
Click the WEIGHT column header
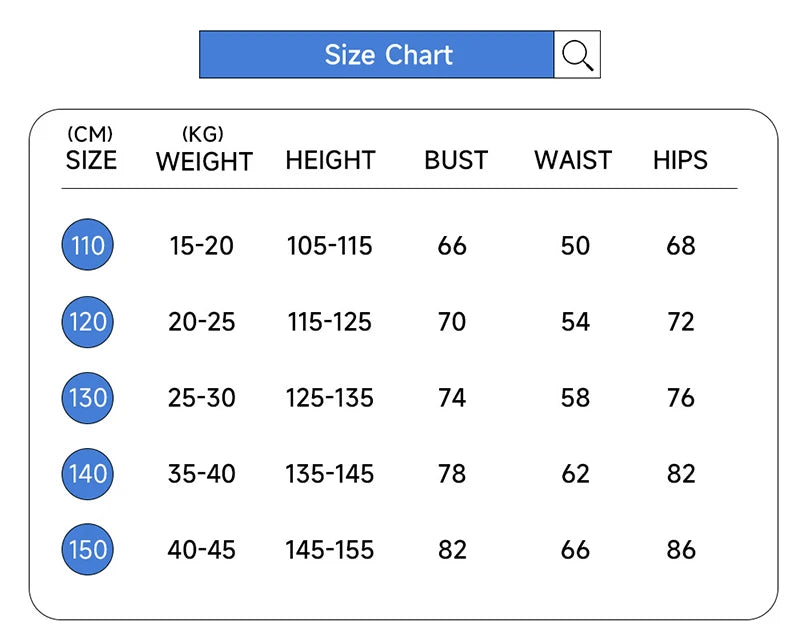pyautogui.click(x=204, y=161)
